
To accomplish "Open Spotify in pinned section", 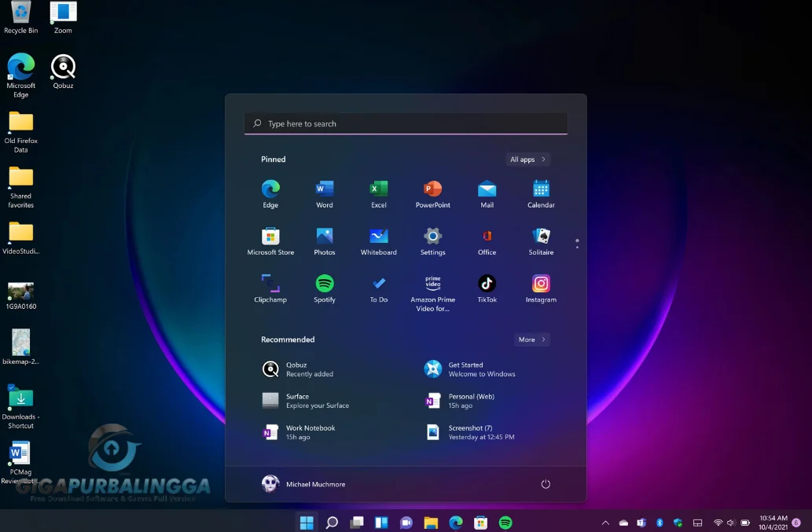I will click(325, 288).
